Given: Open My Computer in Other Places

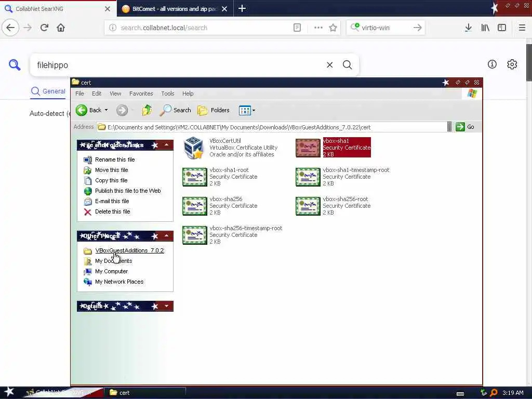Looking at the screenshot, I should (x=111, y=271).
